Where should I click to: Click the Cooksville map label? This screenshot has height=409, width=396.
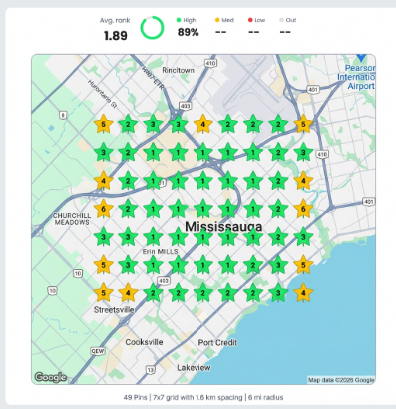pos(144,342)
